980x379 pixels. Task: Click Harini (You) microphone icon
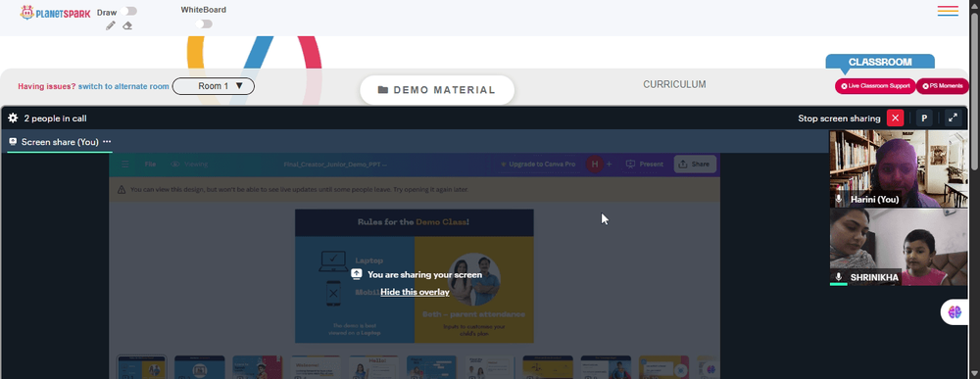839,199
